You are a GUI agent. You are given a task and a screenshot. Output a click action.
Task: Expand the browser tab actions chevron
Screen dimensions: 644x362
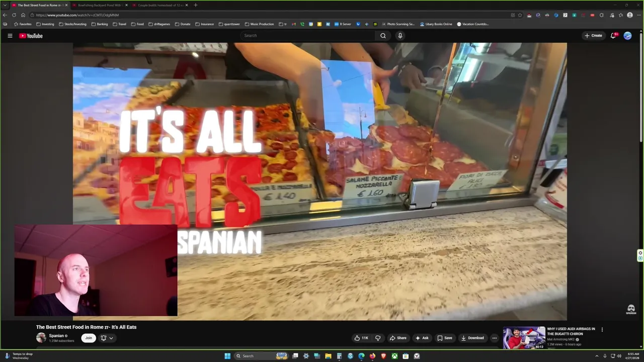point(5,5)
